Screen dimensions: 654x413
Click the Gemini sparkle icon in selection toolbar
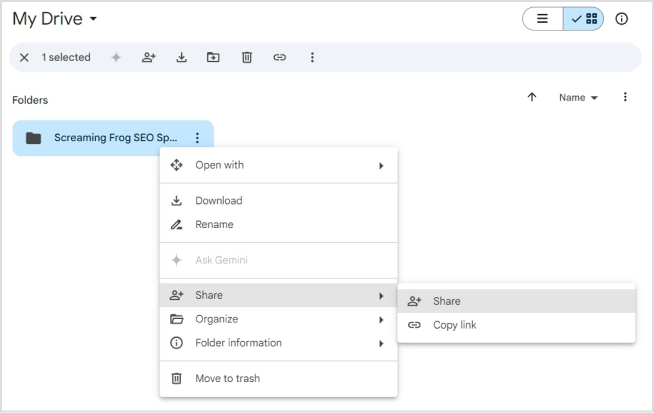coord(116,58)
